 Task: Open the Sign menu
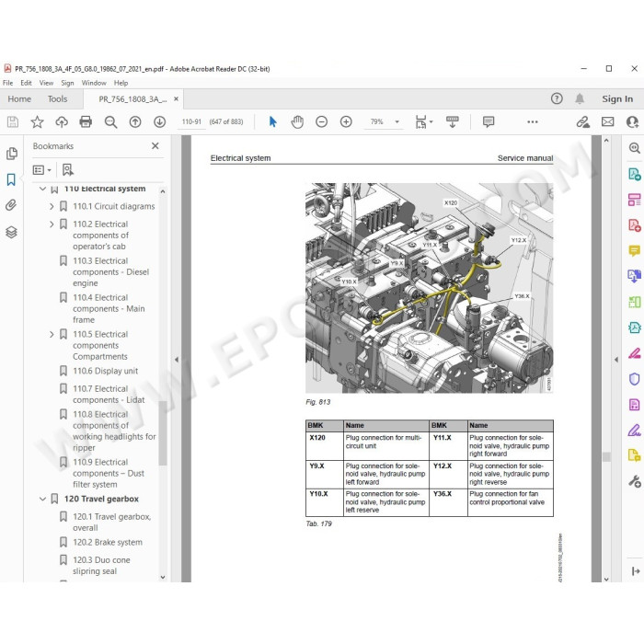[x=67, y=83]
